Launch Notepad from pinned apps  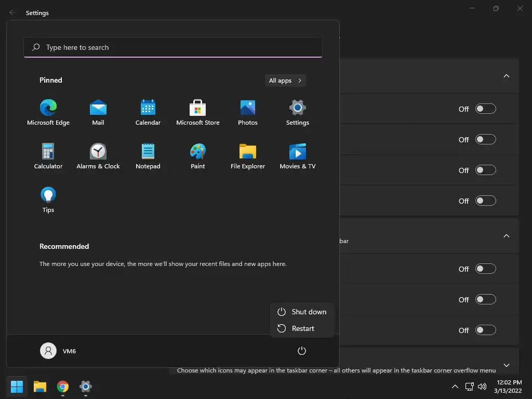click(x=148, y=156)
